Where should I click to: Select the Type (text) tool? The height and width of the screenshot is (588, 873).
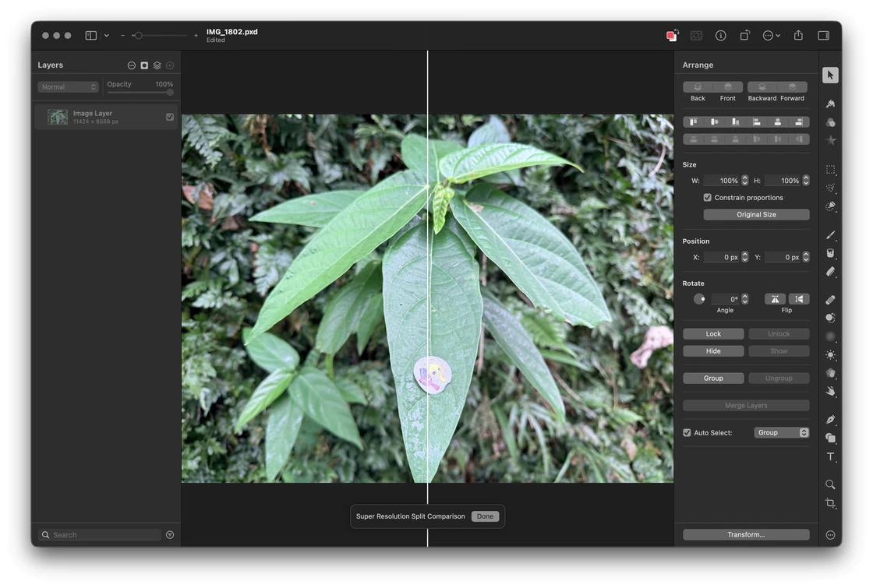(830, 457)
